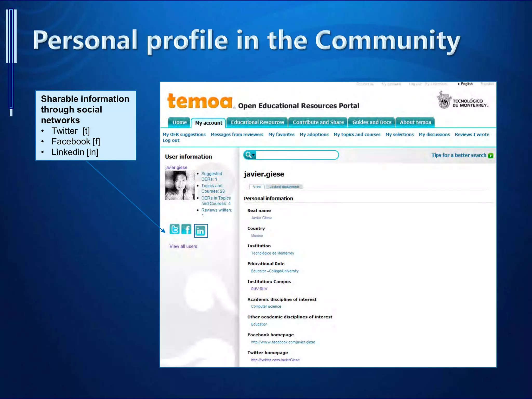532x399 pixels.
Task: Click the Facebook share icon
Action: click(186, 229)
